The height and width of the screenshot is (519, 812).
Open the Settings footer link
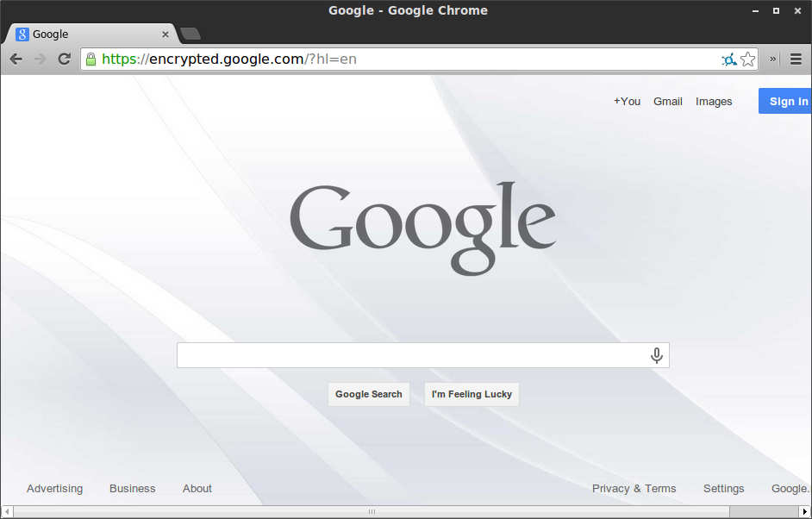tap(723, 489)
